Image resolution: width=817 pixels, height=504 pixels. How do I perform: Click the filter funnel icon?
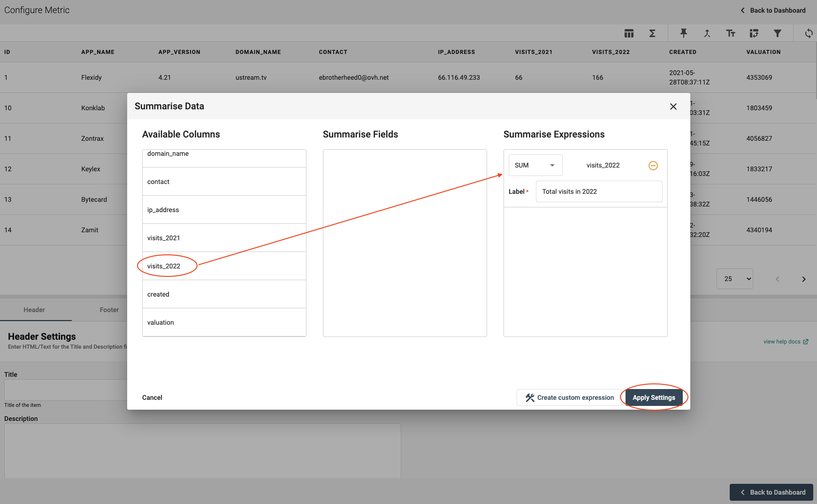777,33
